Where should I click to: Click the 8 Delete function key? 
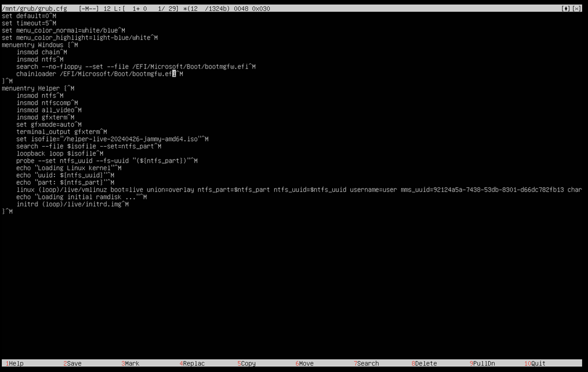(x=426, y=364)
